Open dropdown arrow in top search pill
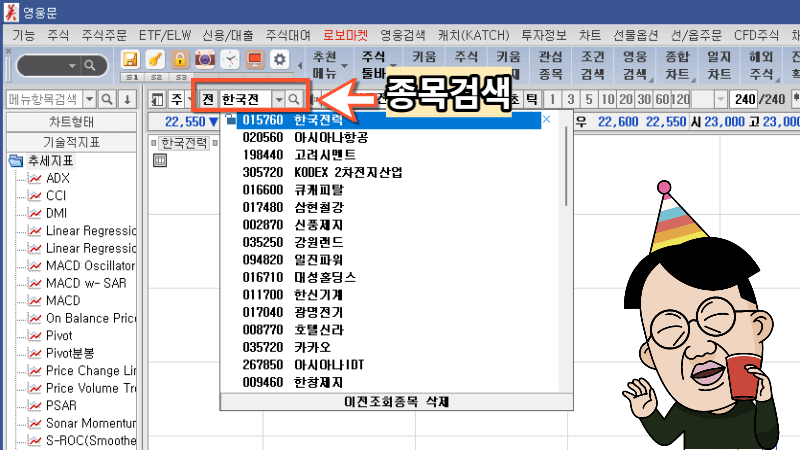 tap(72, 65)
